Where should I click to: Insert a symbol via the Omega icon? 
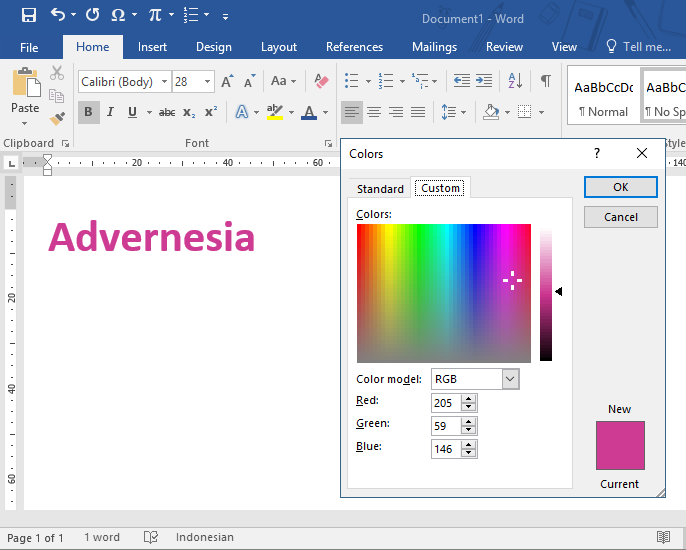pos(118,15)
